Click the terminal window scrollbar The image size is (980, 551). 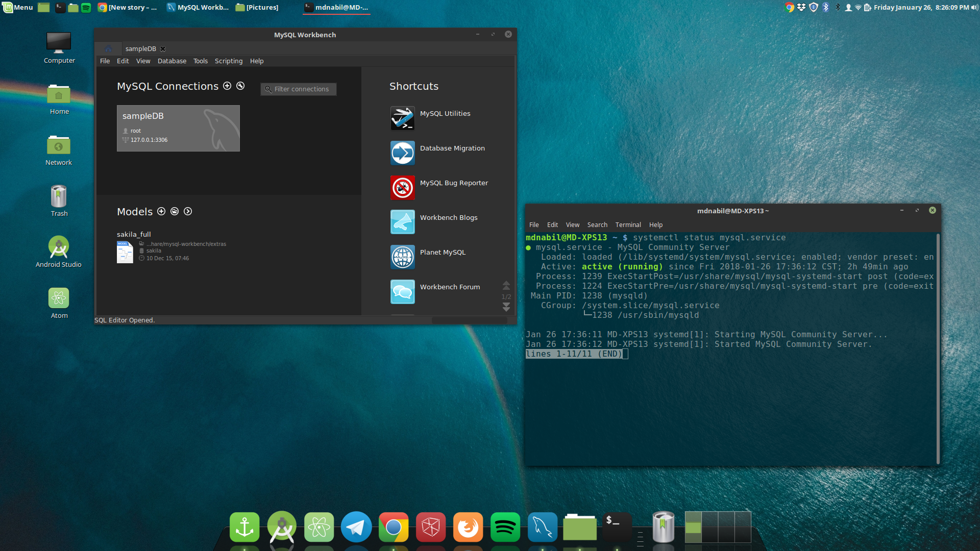pyautogui.click(x=938, y=349)
